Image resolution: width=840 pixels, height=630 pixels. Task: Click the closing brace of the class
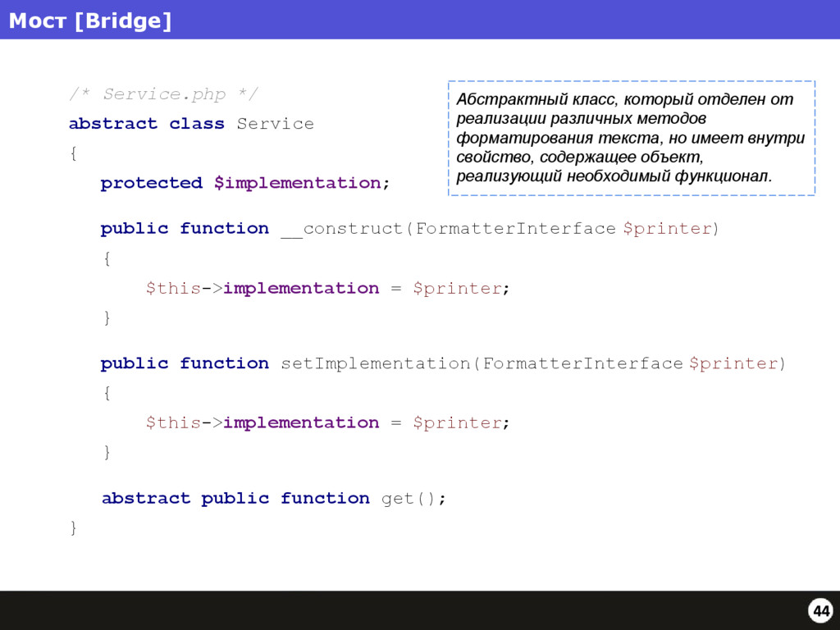coord(73,528)
